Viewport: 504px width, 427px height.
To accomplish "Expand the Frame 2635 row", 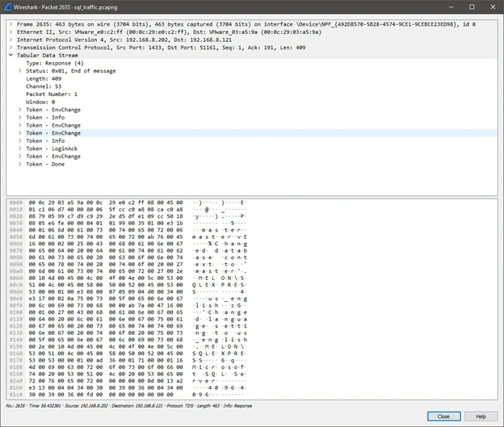I will 10,24.
